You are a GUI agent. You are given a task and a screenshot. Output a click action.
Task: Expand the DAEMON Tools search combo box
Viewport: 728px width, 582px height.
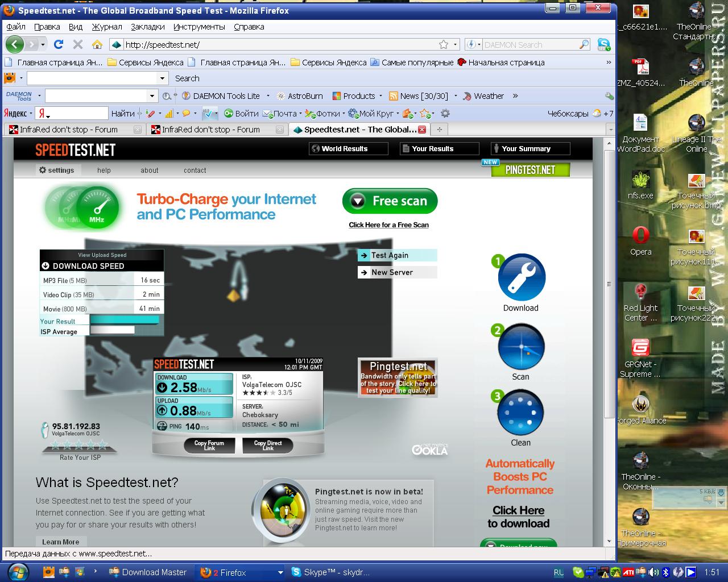click(x=152, y=96)
